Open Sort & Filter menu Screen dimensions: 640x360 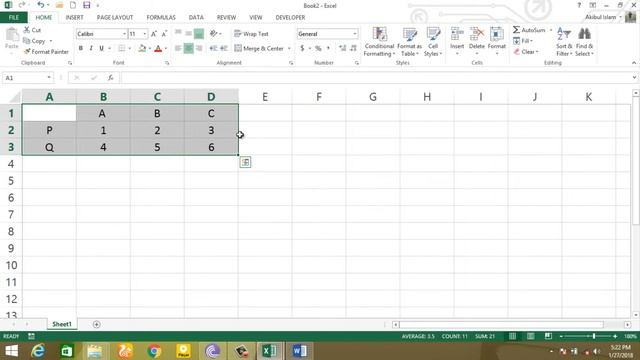coord(564,42)
